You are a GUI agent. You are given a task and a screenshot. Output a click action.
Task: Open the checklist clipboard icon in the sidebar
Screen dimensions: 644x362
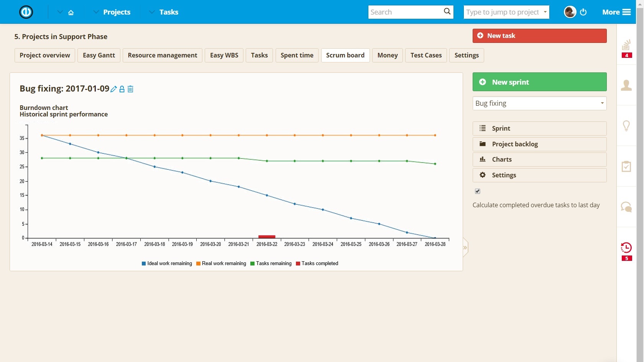(626, 166)
